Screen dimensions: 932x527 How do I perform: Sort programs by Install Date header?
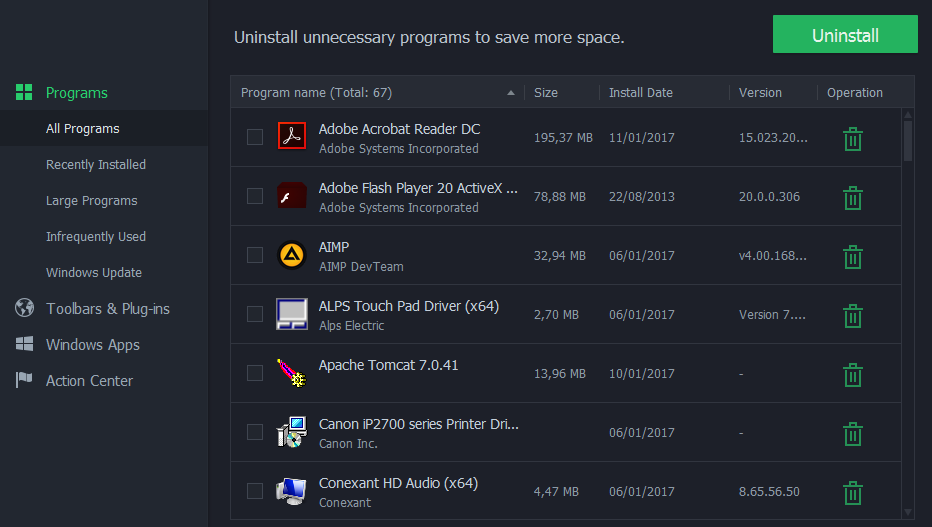pos(641,93)
